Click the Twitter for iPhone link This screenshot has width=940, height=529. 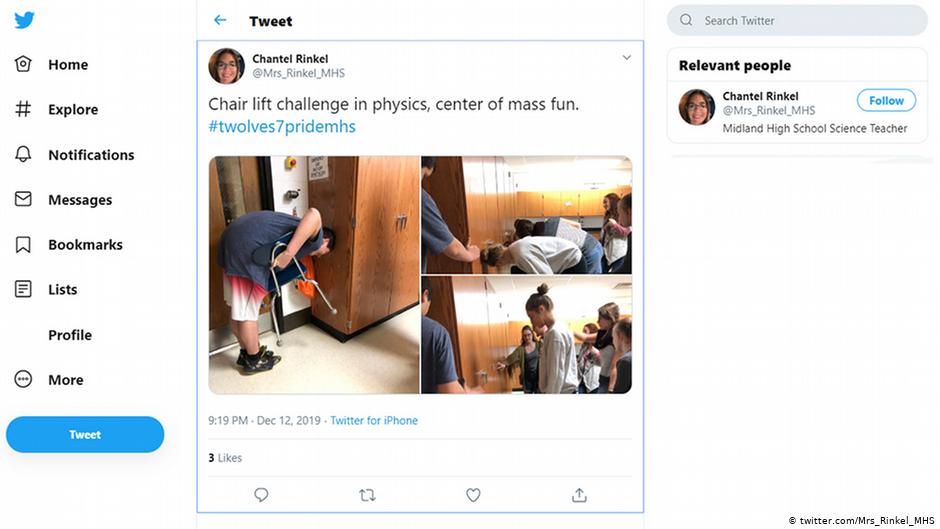374,421
